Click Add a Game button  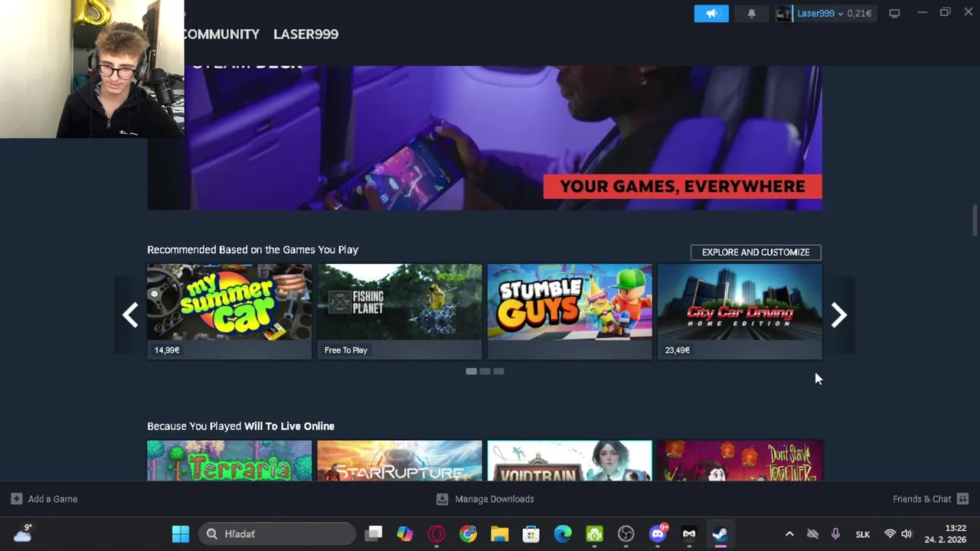pos(44,499)
